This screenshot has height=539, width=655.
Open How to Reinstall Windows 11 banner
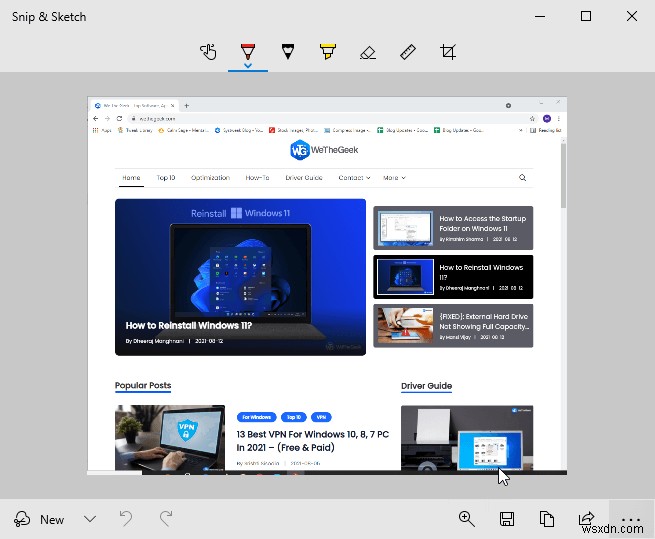[x=240, y=277]
